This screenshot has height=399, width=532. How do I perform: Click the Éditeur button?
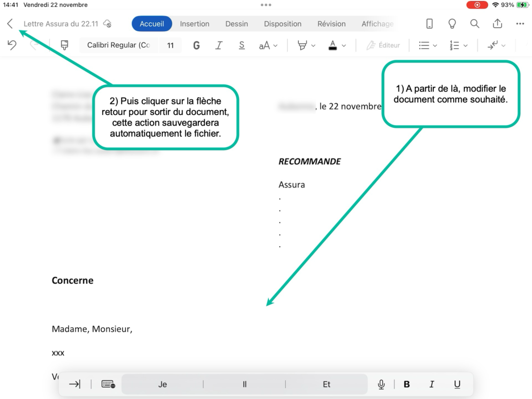[x=383, y=46]
